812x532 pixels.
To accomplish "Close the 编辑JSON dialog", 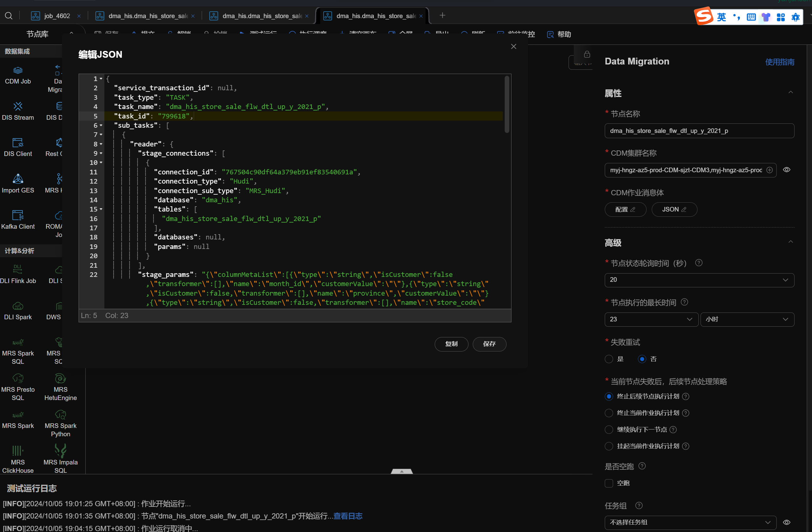I will tap(514, 46).
